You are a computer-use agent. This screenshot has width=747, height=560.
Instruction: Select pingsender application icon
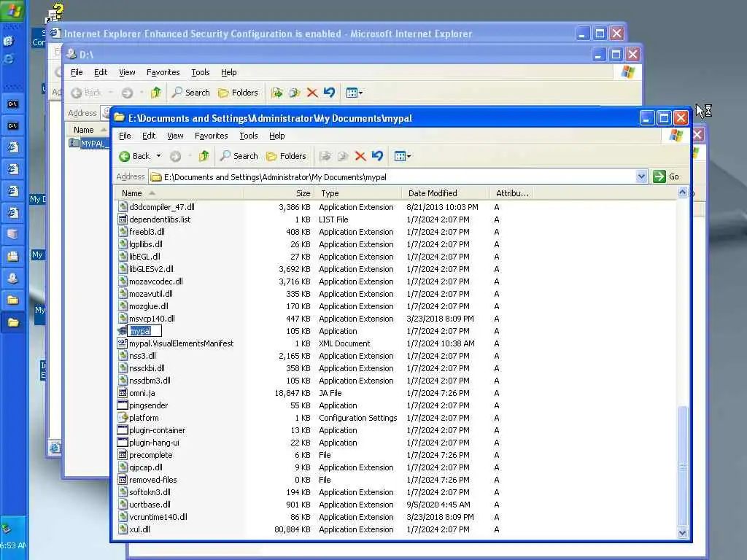[x=123, y=405]
